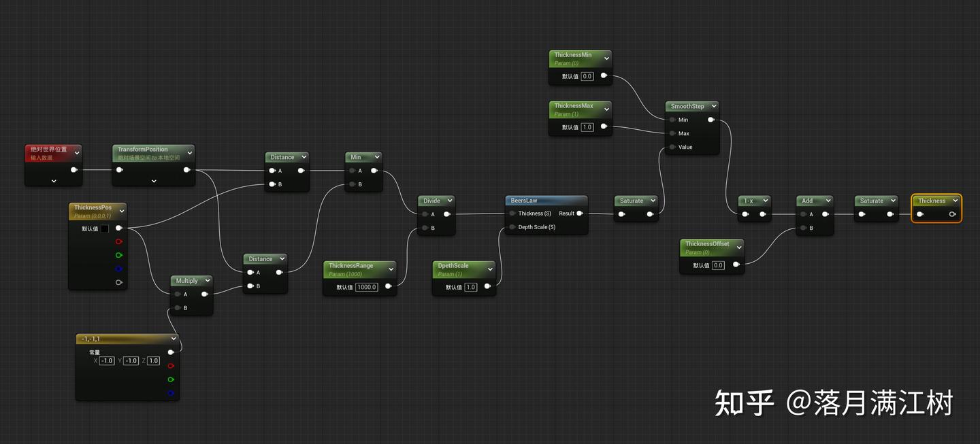Edit the constant X value -1.0 field
This screenshot has height=444, width=980.
107,361
